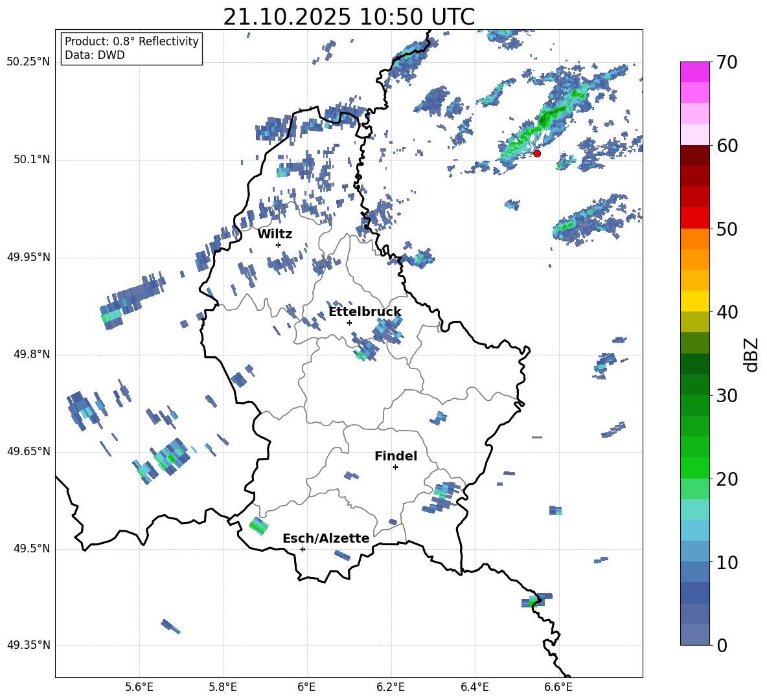Click the 6.2°E longitude label

click(391, 687)
